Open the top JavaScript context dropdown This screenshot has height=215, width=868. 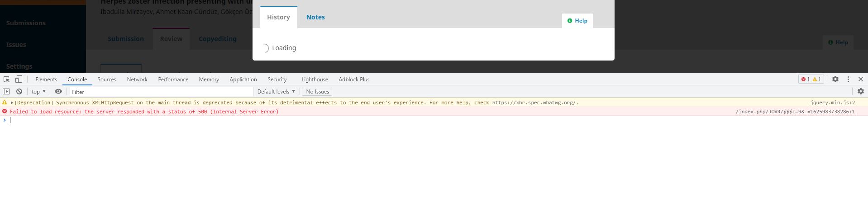point(38,91)
